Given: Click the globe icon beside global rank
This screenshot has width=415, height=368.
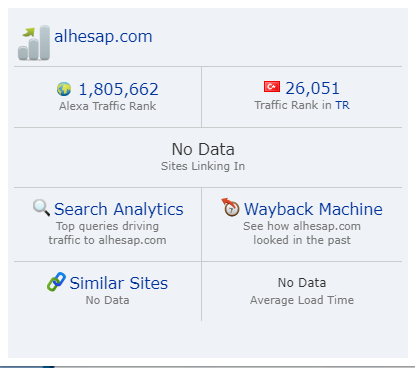Looking at the screenshot, I should [64, 89].
